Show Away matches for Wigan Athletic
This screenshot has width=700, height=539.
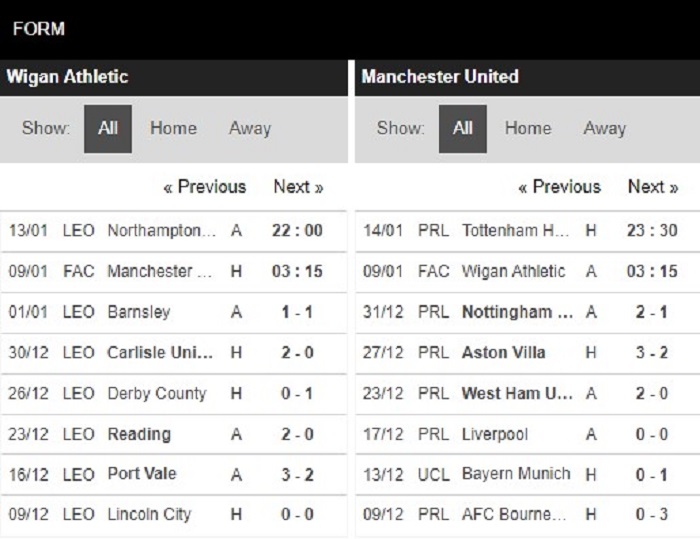(249, 128)
